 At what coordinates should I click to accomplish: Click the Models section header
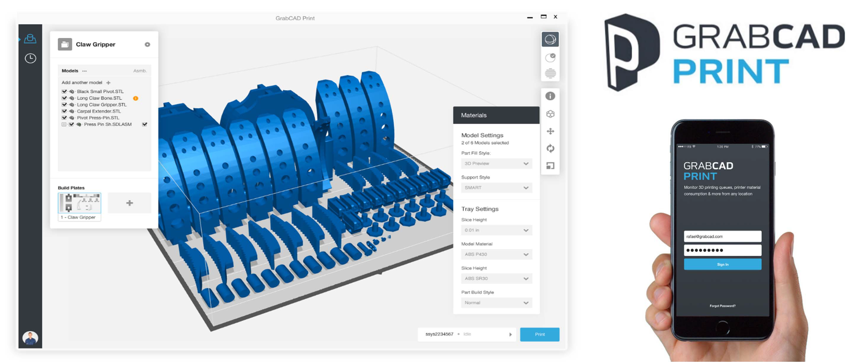point(70,71)
